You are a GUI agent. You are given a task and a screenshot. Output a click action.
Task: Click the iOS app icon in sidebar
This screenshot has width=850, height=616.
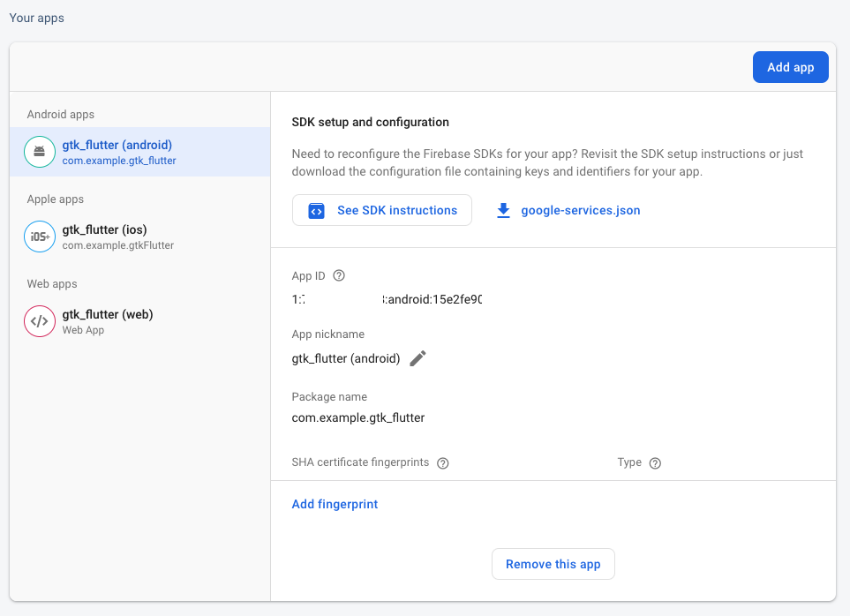click(39, 236)
